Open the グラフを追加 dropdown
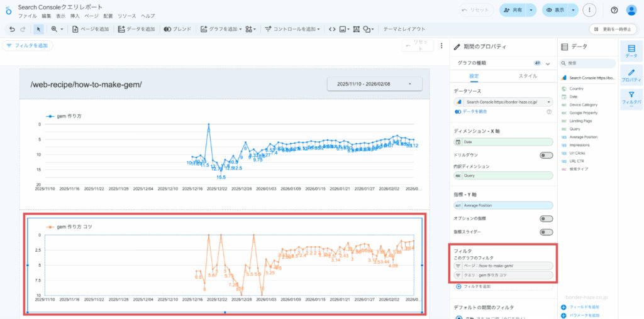This screenshot has height=319, width=644. [x=221, y=29]
